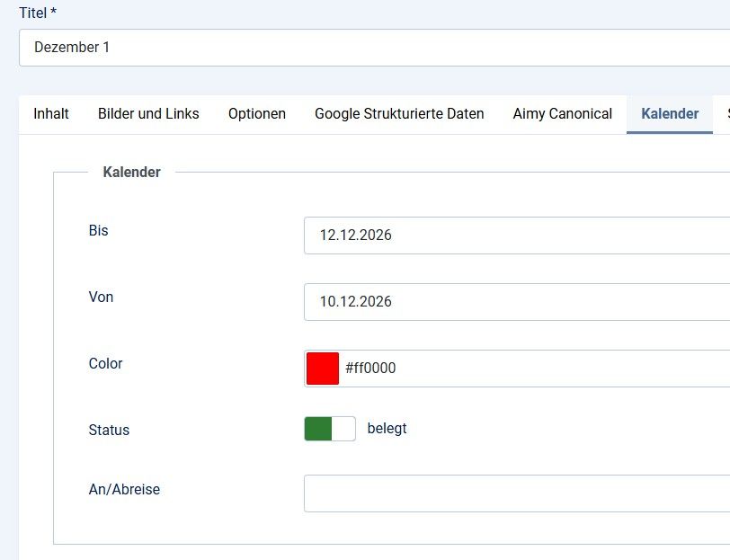730x560 pixels.
Task: Click the Von date field showing 10.12.2026
Action: (517, 302)
